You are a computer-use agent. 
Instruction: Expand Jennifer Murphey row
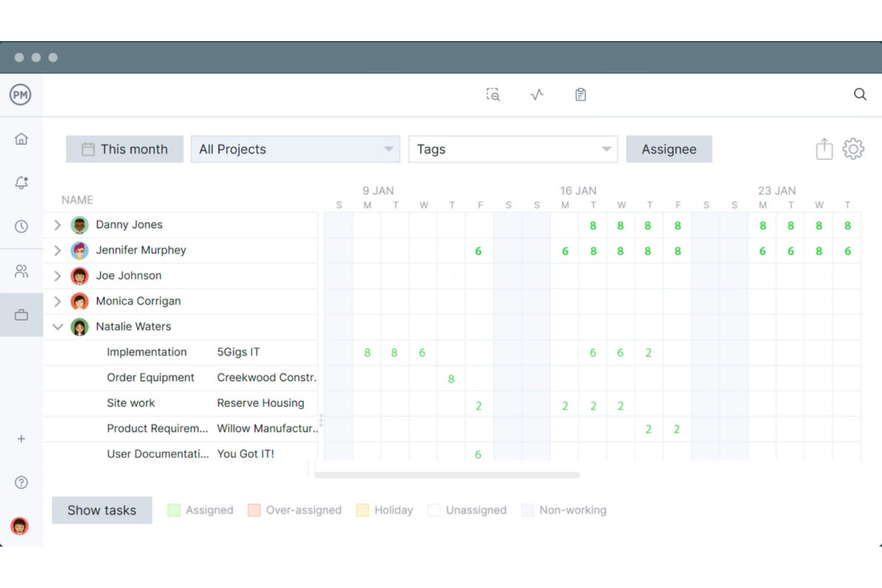tap(57, 250)
